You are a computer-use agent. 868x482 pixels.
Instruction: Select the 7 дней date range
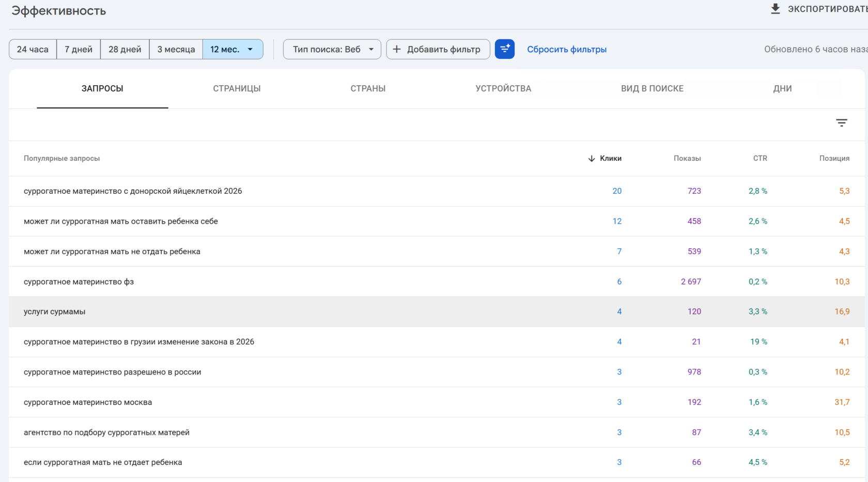pos(79,49)
